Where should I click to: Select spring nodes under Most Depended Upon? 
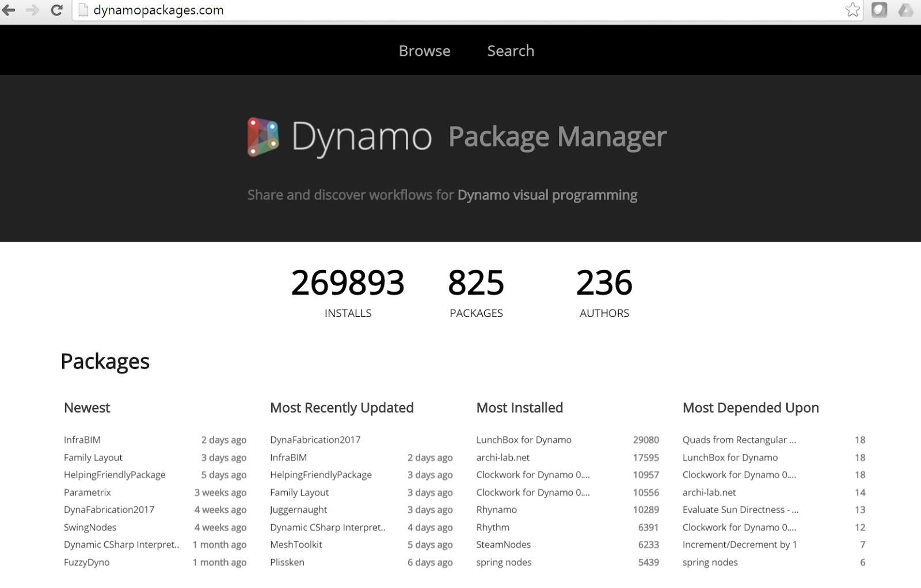[710, 562]
